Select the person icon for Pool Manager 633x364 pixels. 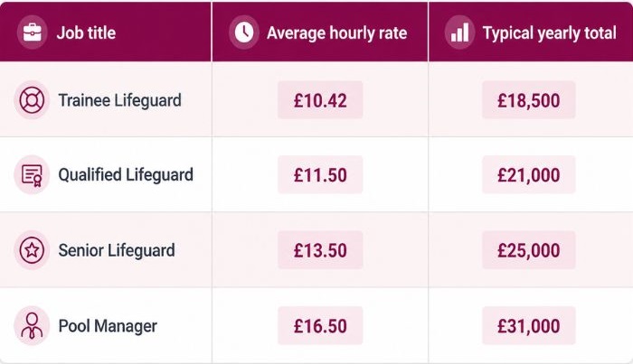tap(32, 326)
